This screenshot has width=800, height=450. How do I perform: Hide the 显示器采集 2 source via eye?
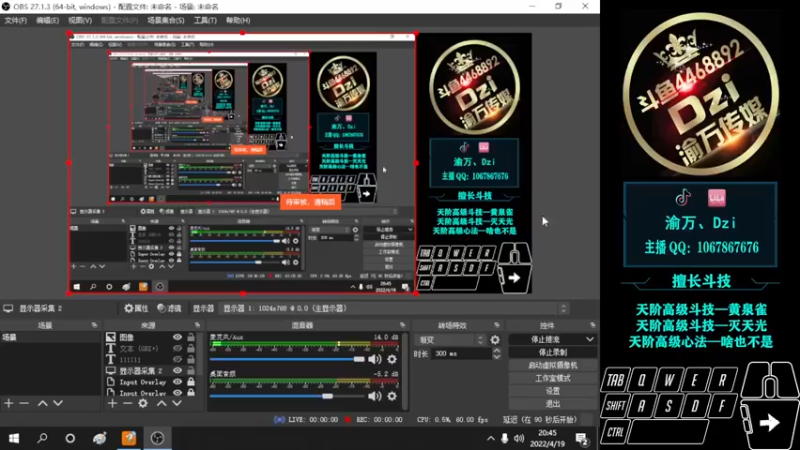(177, 371)
